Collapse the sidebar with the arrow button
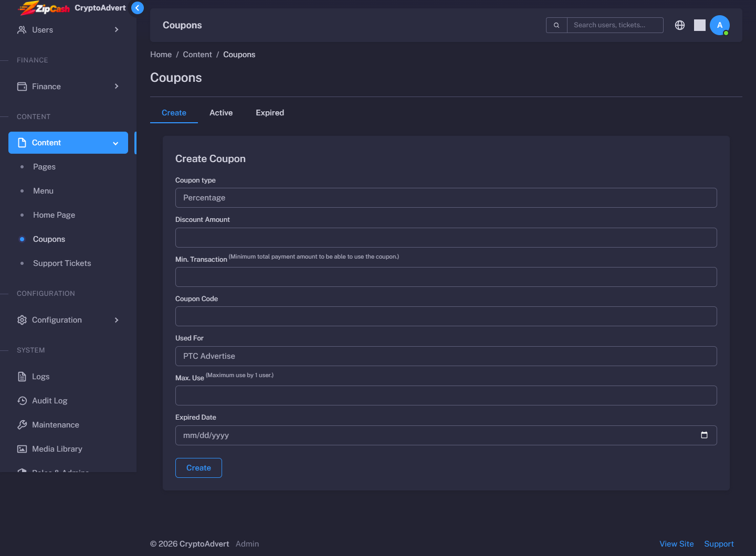The height and width of the screenshot is (556, 756). 137,8
